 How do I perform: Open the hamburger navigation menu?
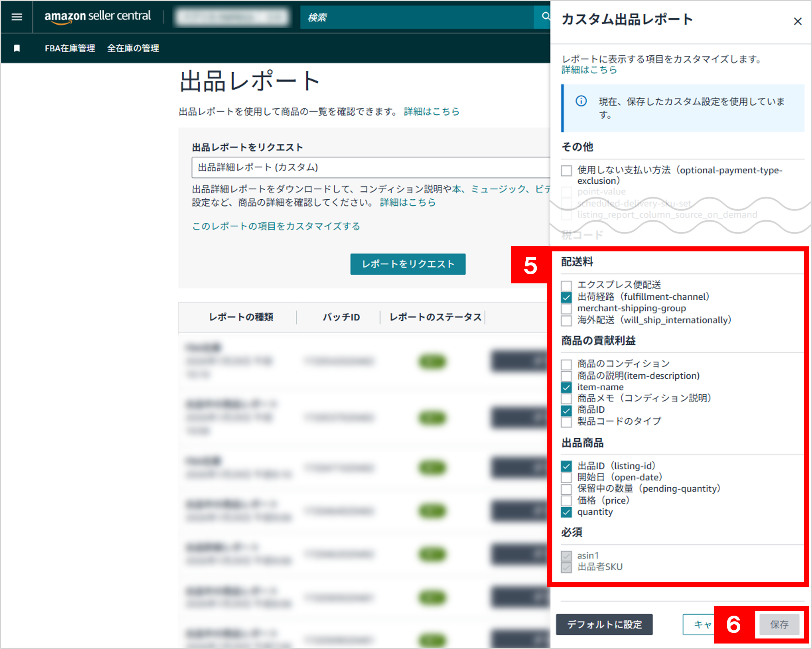16,16
